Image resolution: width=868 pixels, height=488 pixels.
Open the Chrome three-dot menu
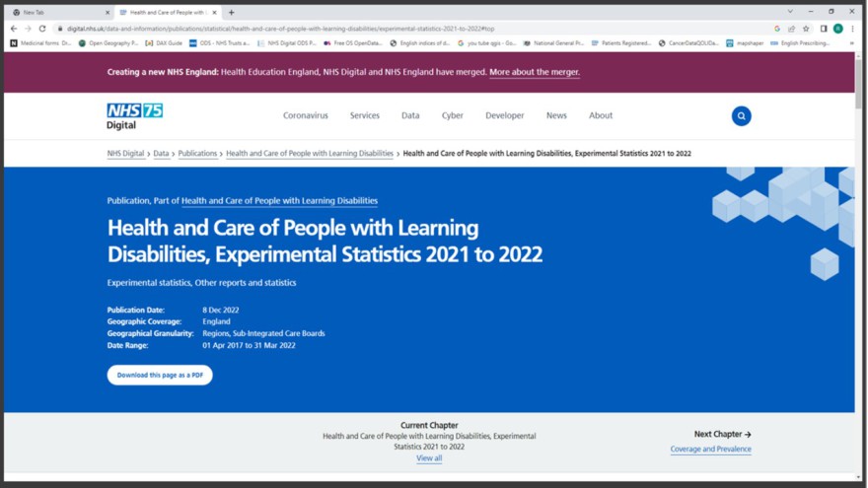coord(853,29)
